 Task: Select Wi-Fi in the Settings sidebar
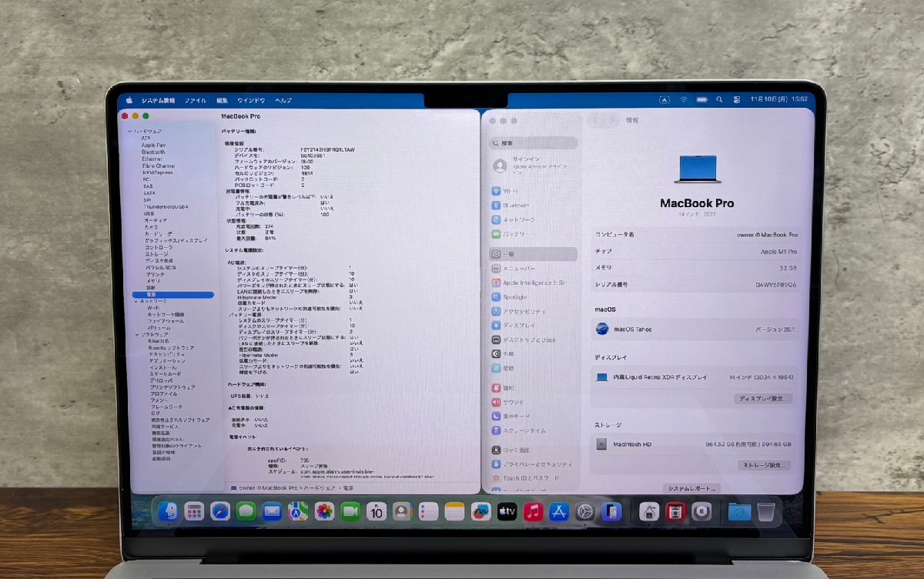click(x=510, y=191)
